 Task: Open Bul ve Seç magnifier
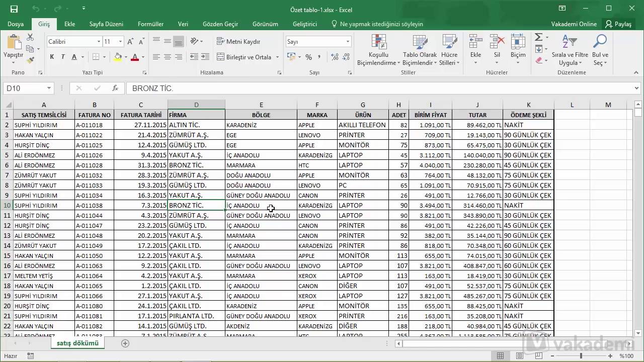(600, 50)
